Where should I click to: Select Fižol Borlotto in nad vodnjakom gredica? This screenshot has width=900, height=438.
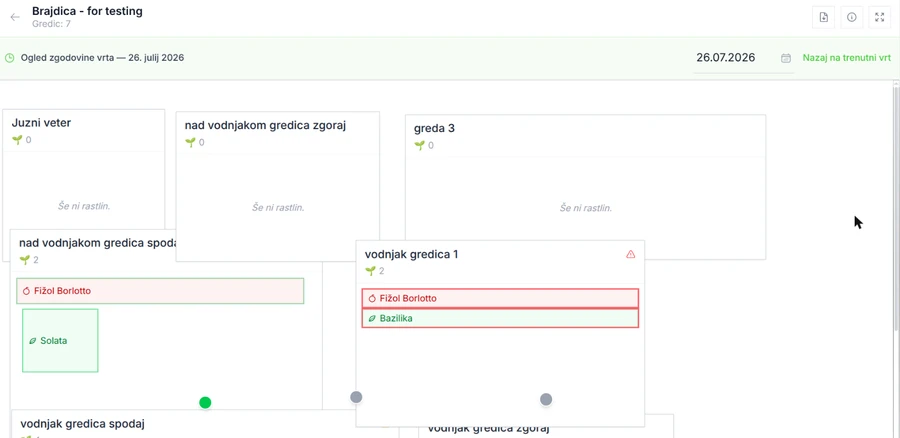(160, 291)
